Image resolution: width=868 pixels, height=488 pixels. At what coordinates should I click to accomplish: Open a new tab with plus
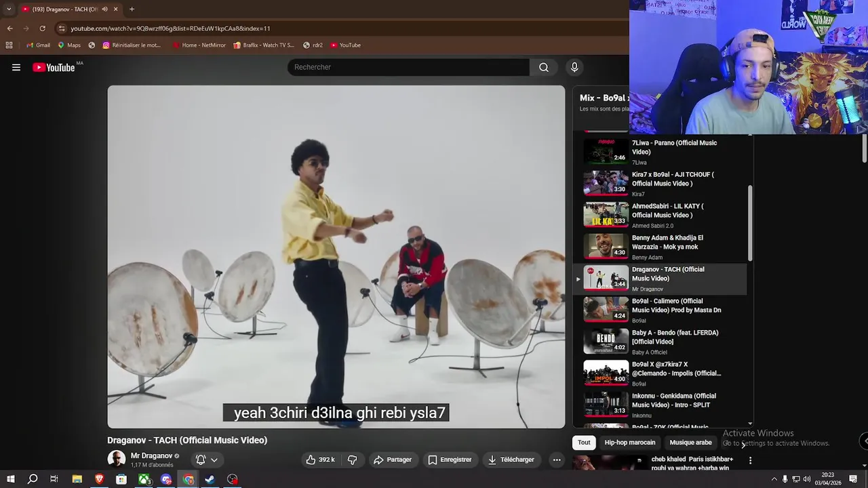pos(132,9)
